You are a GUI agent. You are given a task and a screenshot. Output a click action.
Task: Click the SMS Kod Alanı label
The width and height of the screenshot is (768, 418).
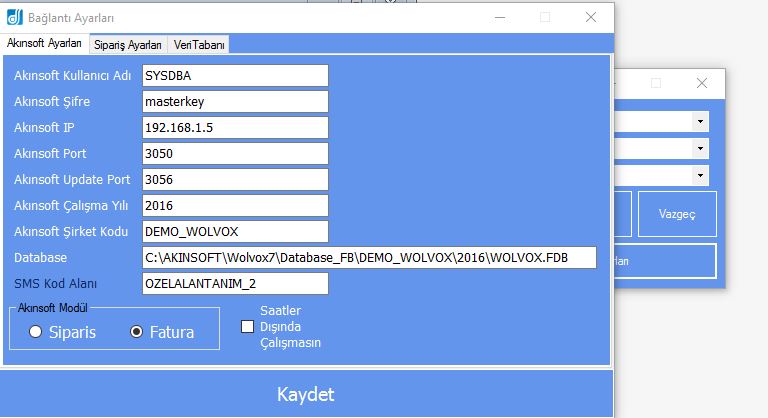coord(55,284)
